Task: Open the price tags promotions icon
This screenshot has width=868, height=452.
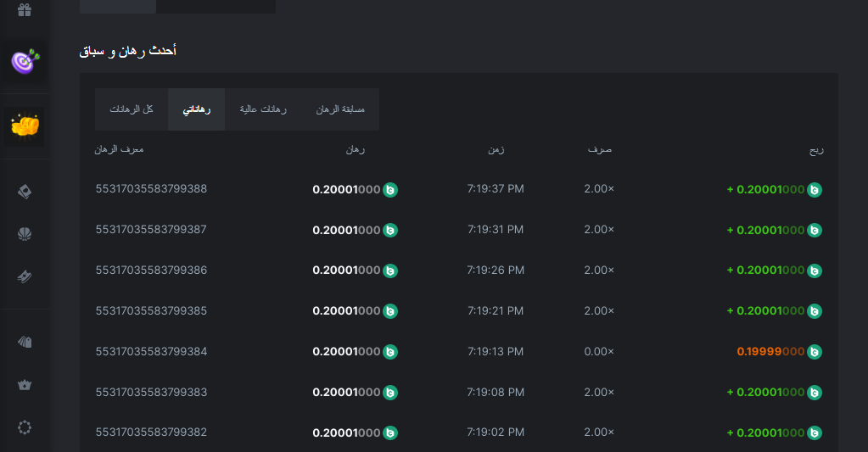Action: 25,342
